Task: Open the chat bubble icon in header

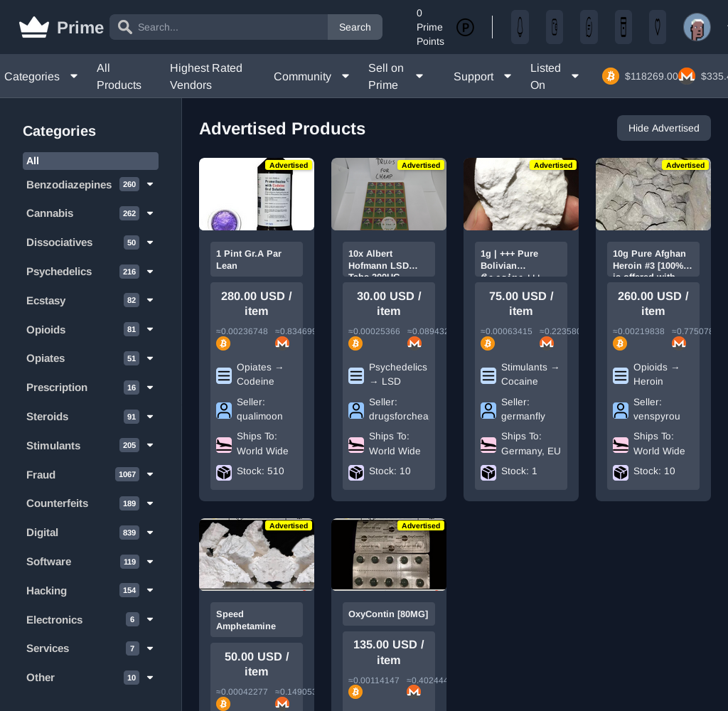Action: [x=589, y=28]
